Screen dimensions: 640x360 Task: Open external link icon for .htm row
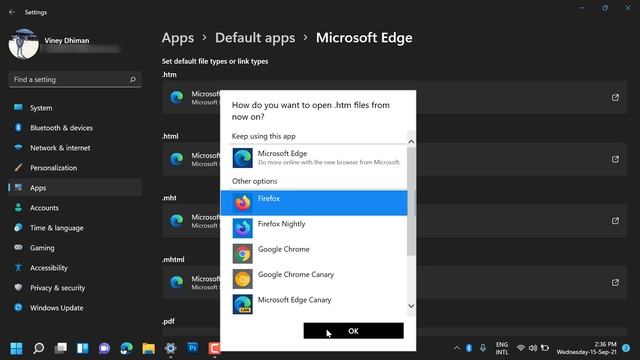pos(615,97)
